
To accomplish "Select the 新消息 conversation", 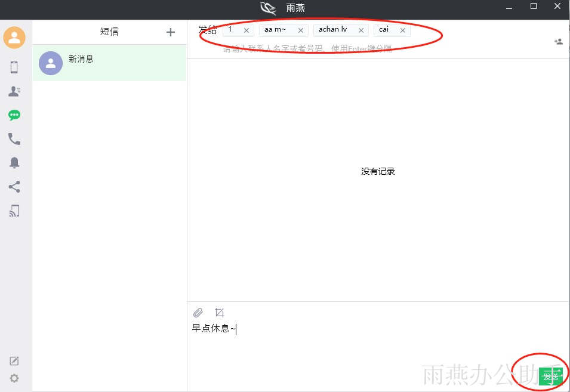I will pos(109,63).
